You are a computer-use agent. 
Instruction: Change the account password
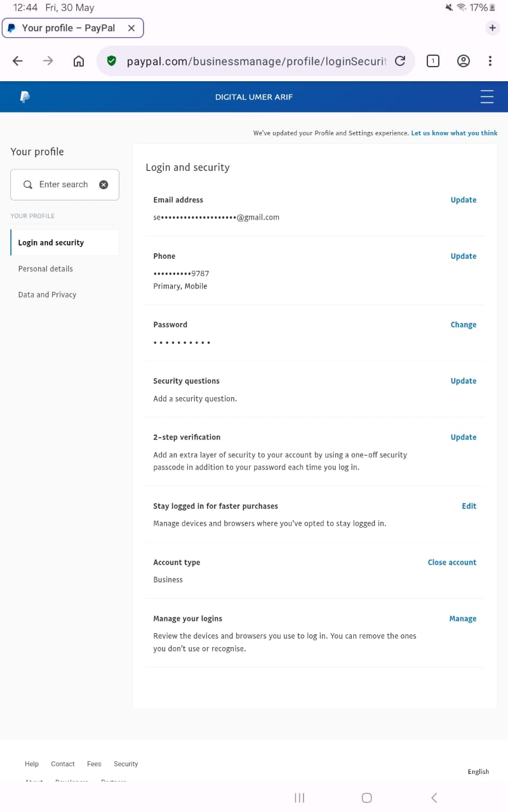tap(463, 325)
